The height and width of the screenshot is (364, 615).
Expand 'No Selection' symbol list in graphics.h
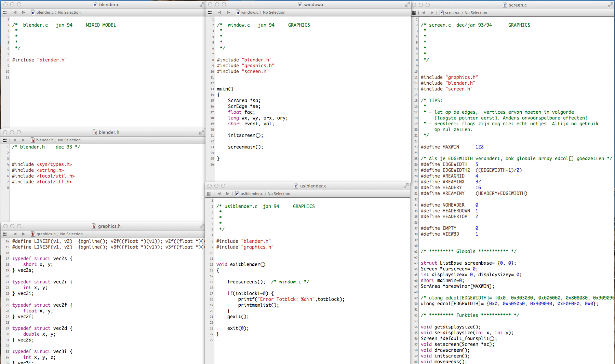pos(71,234)
